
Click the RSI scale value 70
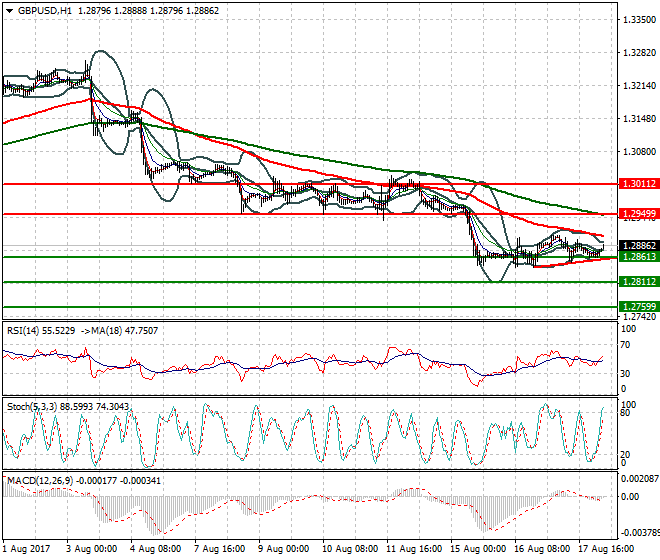625,345
